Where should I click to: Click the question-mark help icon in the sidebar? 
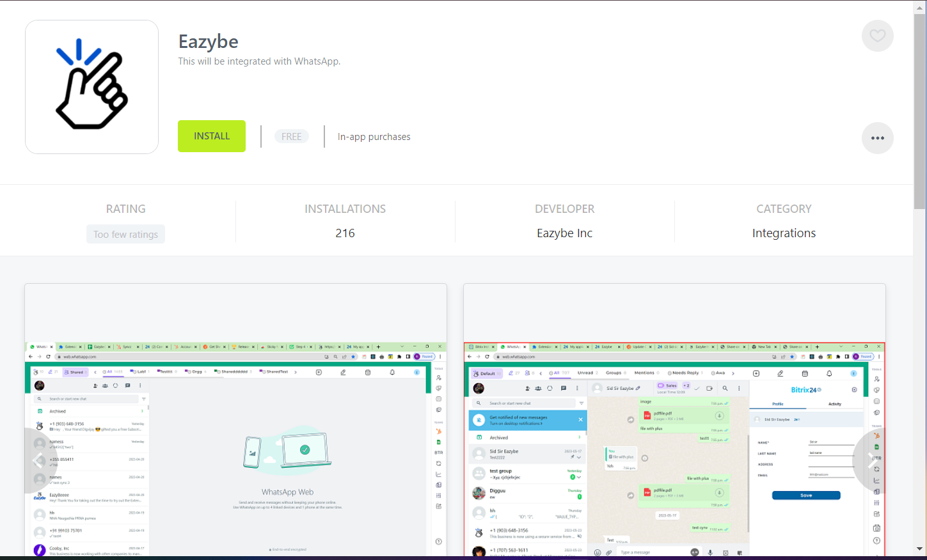(438, 540)
